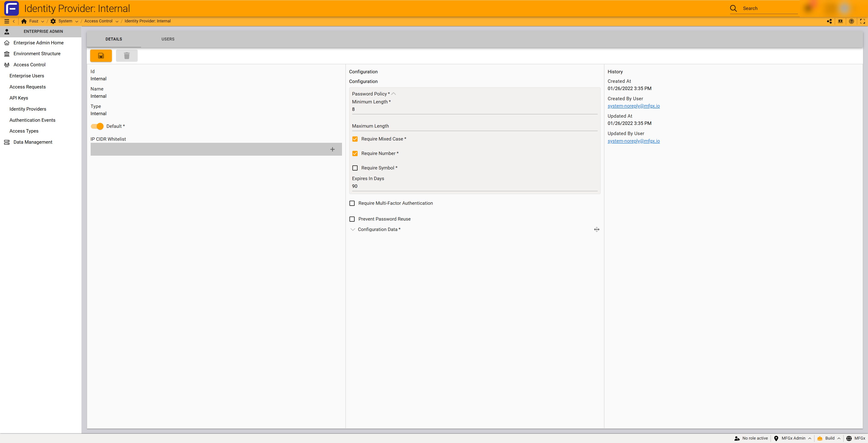The height and width of the screenshot is (443, 868).
Task: Open the Fuuz breadcrumb dropdown arrow
Action: (42, 21)
